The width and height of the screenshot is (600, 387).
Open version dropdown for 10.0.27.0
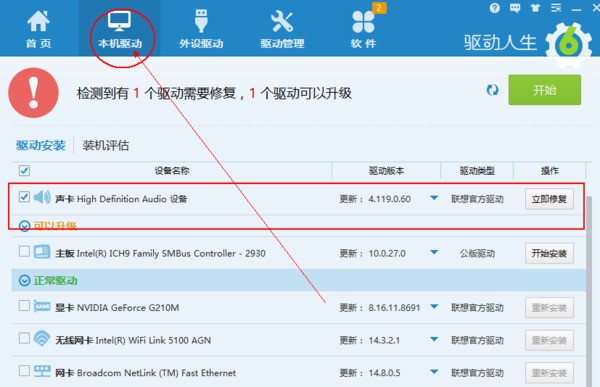pos(434,252)
